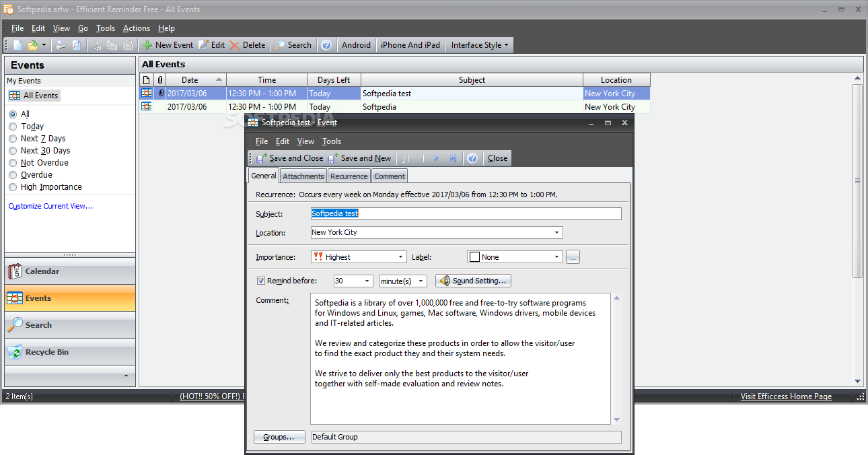Open the Search section in the sidebar
This screenshot has height=455, width=868.
[70, 325]
